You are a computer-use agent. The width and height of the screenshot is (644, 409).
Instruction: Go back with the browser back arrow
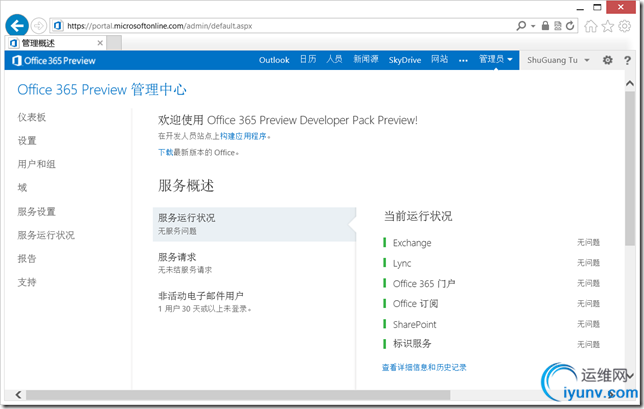(17, 25)
